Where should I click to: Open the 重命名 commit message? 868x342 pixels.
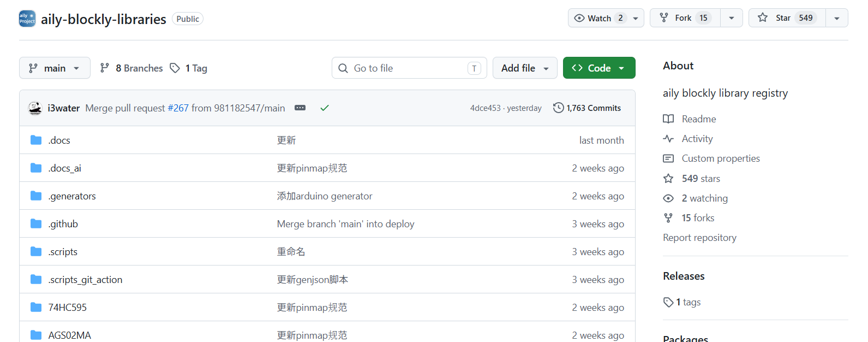point(291,252)
